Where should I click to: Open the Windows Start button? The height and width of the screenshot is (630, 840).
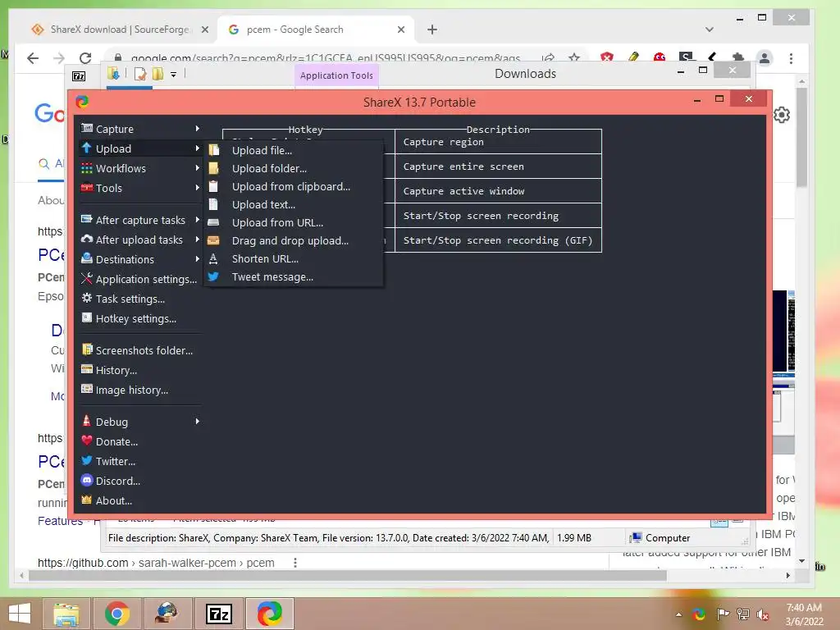(x=20, y=614)
